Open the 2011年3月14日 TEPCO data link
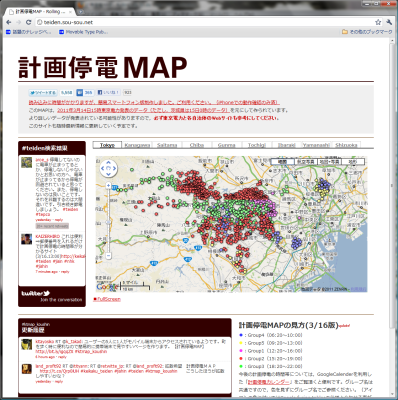Image resolution: width=398 pixels, height=400 pixels. point(143,110)
